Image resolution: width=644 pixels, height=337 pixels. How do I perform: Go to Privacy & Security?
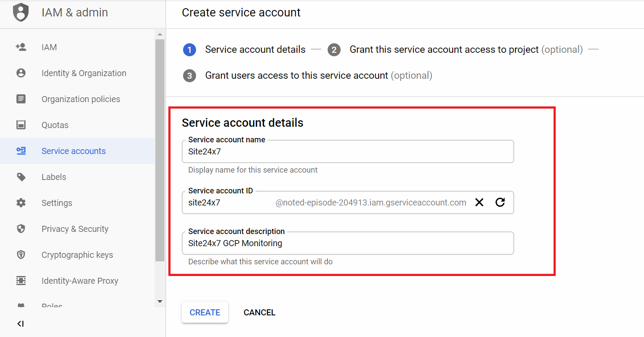77,229
